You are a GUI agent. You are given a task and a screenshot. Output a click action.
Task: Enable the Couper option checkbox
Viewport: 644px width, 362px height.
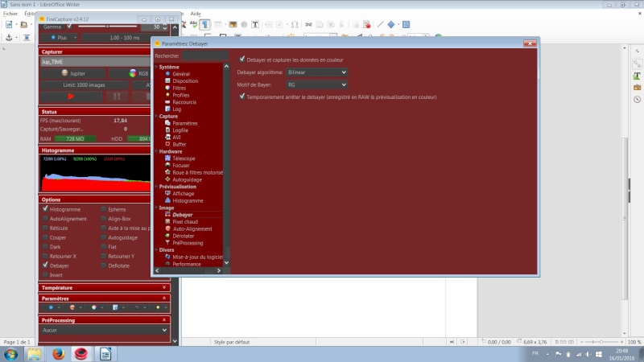[x=45, y=237]
